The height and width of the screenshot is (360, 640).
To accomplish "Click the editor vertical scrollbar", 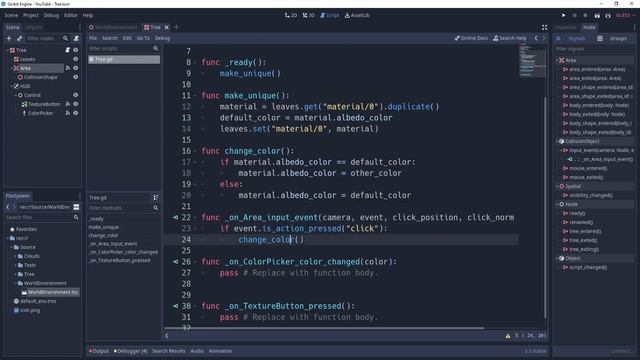I will (x=544, y=207).
